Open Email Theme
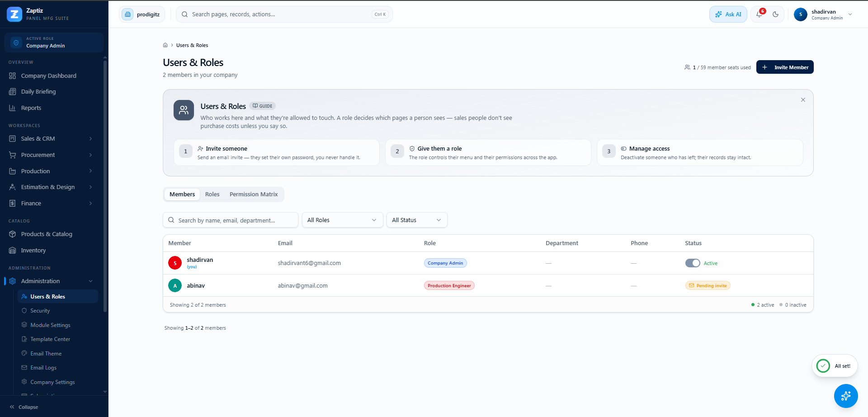 58,354
